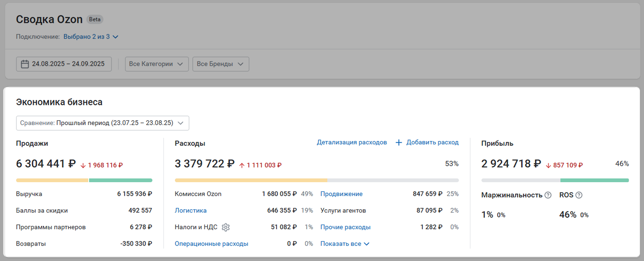
Task: Open the Логистика expense link
Action: click(x=190, y=211)
